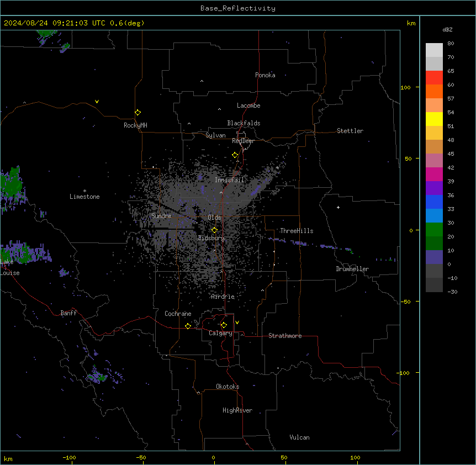476x465 pixels.
Task: Click the Cochrane label
Action: click(178, 314)
